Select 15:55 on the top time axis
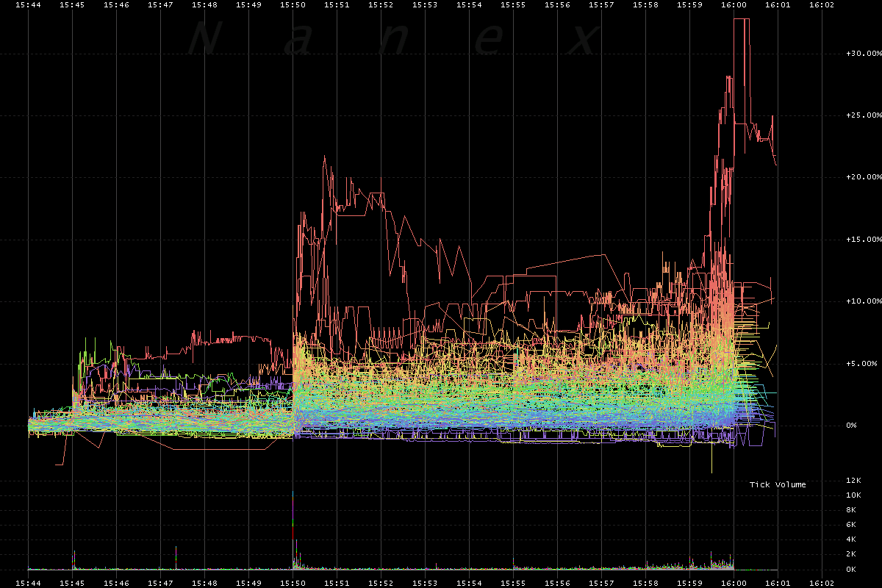Screen dimensions: 882x588 [513, 4]
